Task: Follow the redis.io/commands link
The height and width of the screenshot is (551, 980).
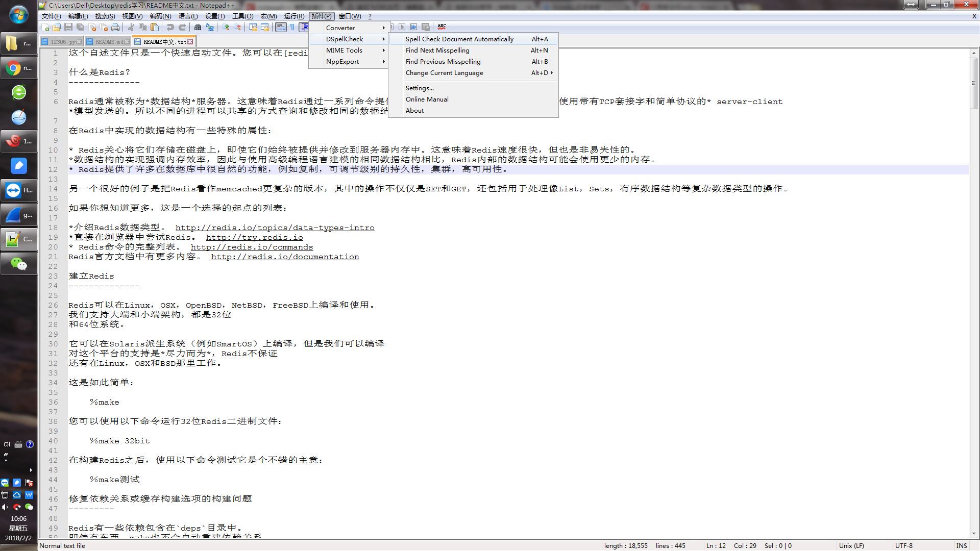Action: 252,247
